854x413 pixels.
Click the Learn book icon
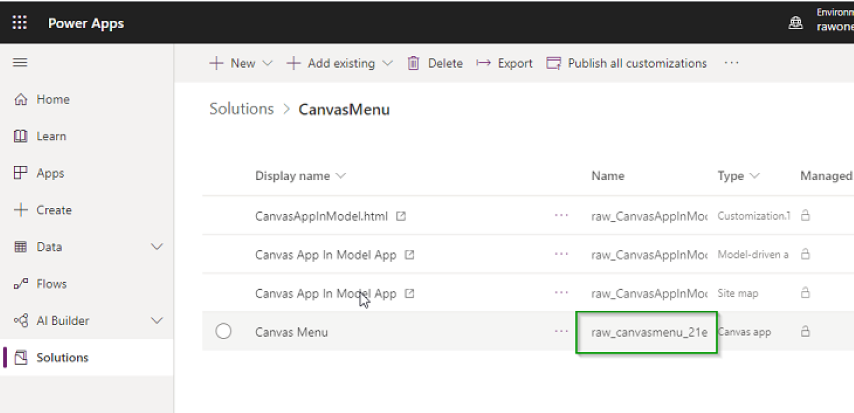(21, 136)
